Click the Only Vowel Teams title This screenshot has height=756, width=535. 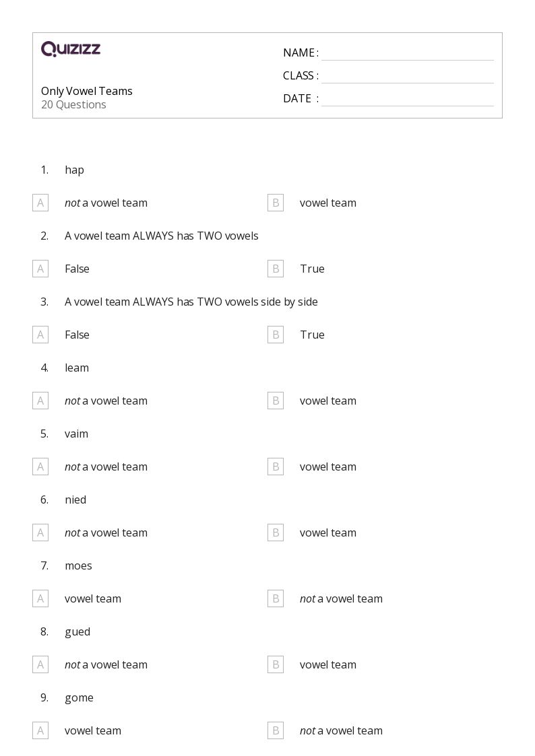(87, 91)
